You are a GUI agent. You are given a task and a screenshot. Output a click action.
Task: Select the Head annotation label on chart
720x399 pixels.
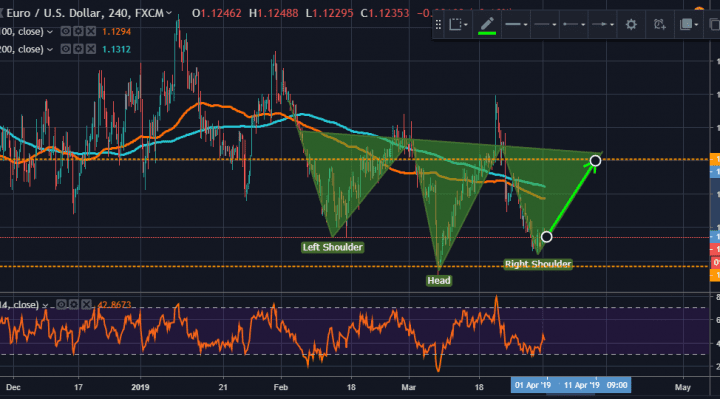(x=439, y=281)
